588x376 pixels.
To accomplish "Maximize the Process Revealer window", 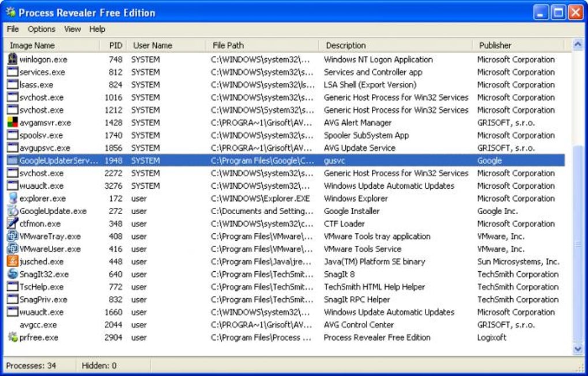I will tap(559, 13).
